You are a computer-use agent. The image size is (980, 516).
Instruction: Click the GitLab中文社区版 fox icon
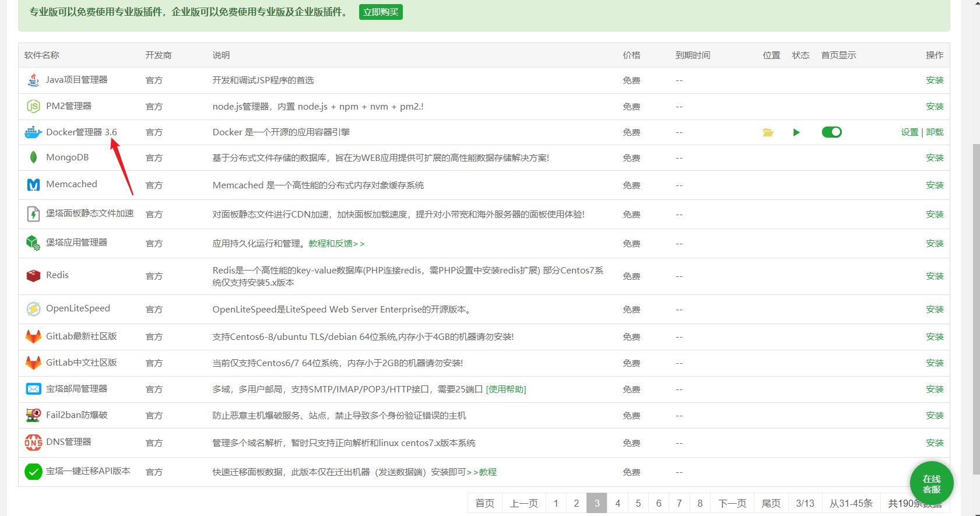(33, 363)
